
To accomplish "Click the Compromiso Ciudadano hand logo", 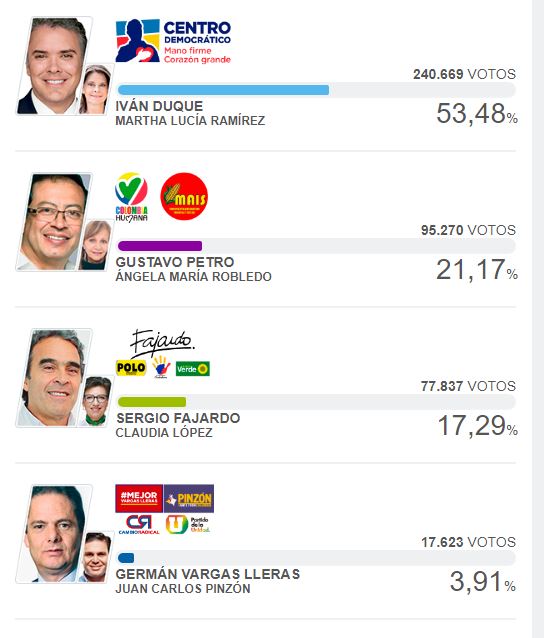I will (x=161, y=367).
